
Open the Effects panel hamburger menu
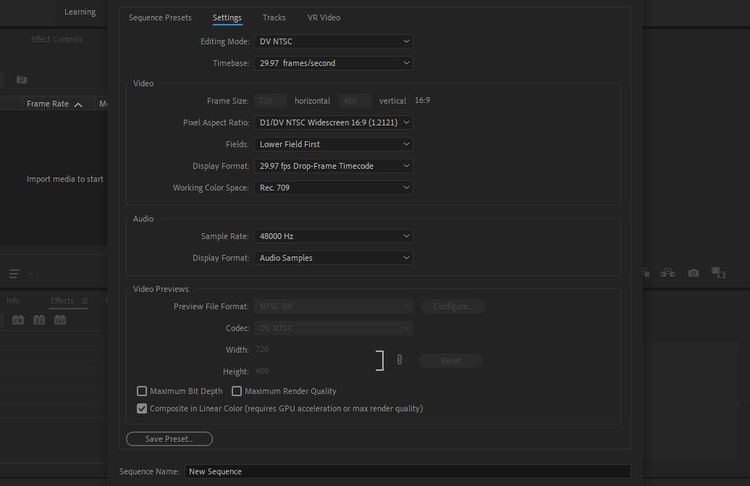(84, 301)
